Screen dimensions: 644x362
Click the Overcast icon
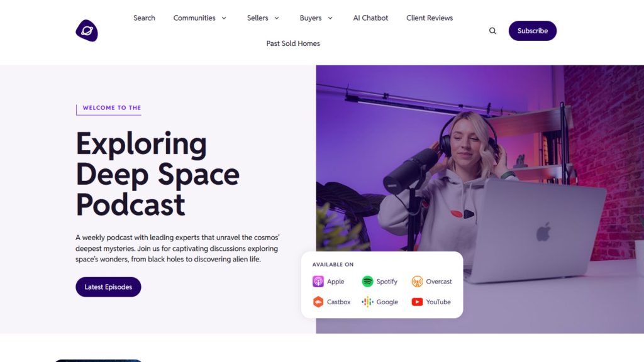(417, 282)
